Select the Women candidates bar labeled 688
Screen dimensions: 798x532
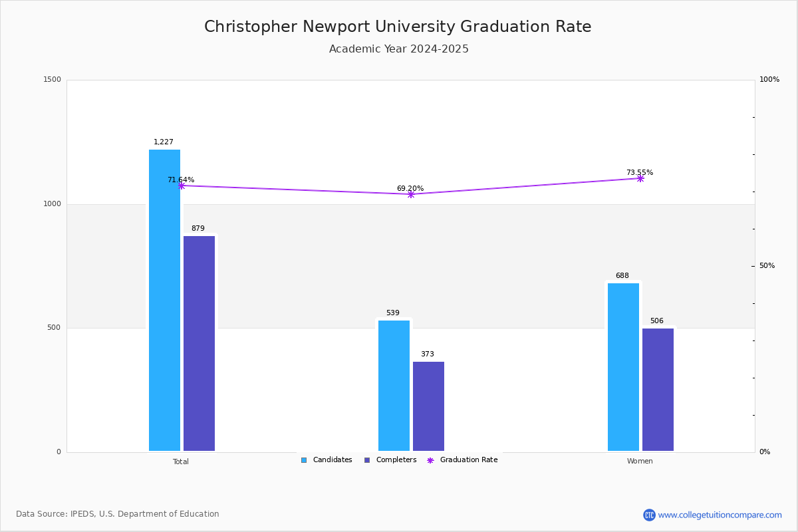pyautogui.click(x=623, y=367)
